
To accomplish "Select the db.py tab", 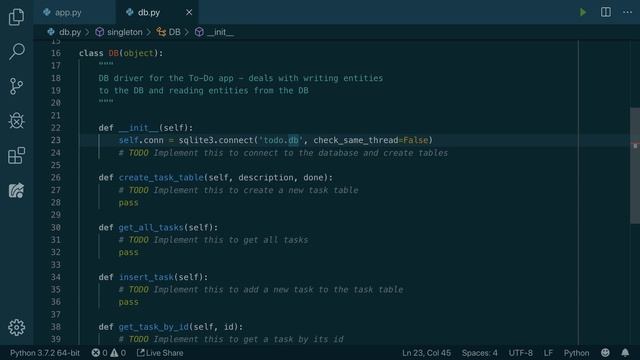I will coord(158,12).
